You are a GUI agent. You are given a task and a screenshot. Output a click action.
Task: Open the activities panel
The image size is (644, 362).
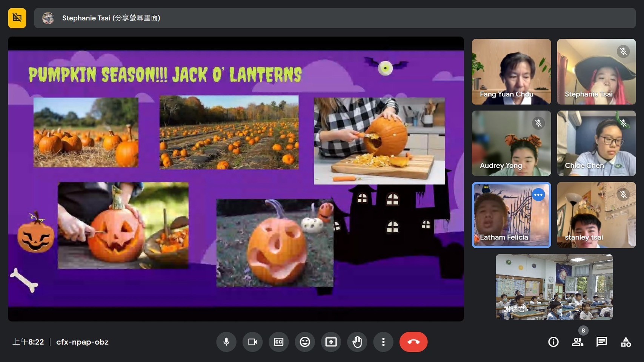(626, 342)
